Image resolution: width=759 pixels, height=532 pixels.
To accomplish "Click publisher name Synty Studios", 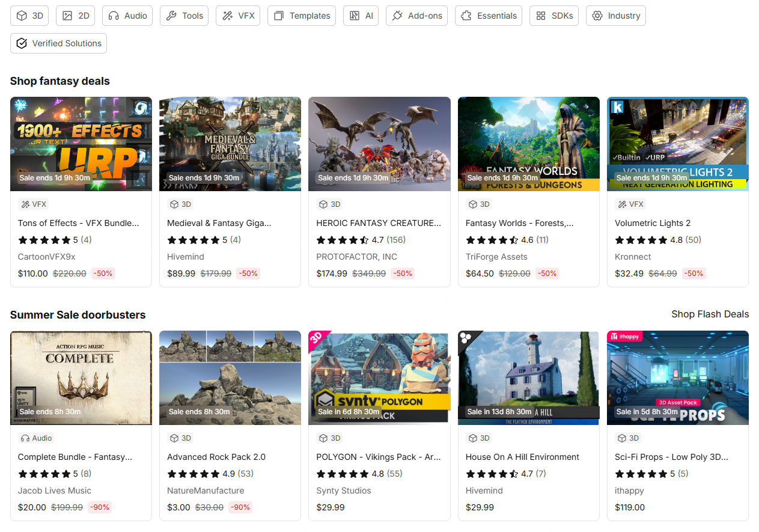I will coord(344,491).
